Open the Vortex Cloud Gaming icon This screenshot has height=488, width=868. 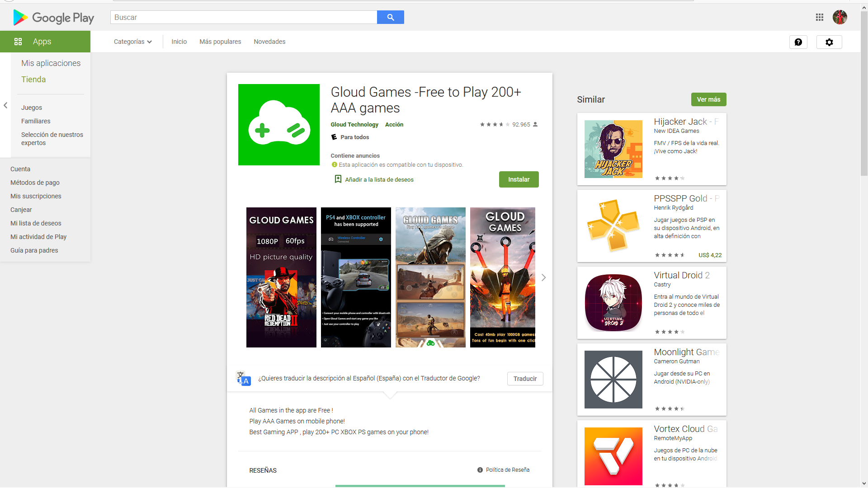613,456
